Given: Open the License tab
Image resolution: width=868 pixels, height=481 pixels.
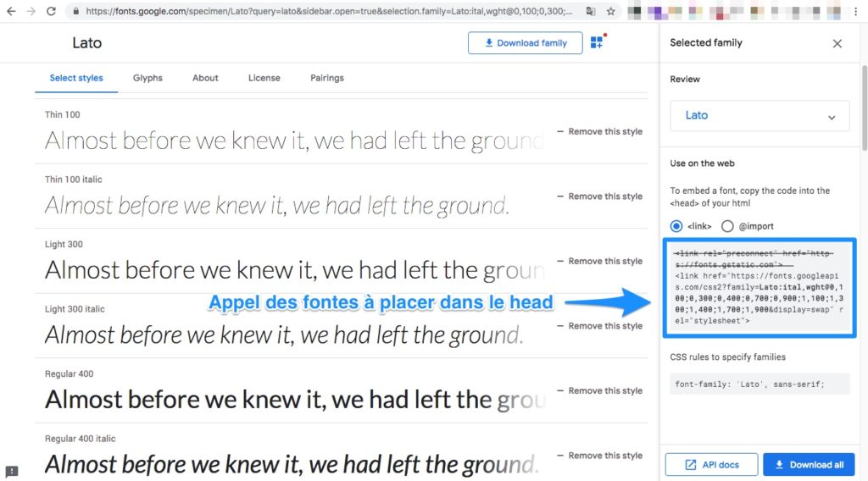Looking at the screenshot, I should click(264, 78).
